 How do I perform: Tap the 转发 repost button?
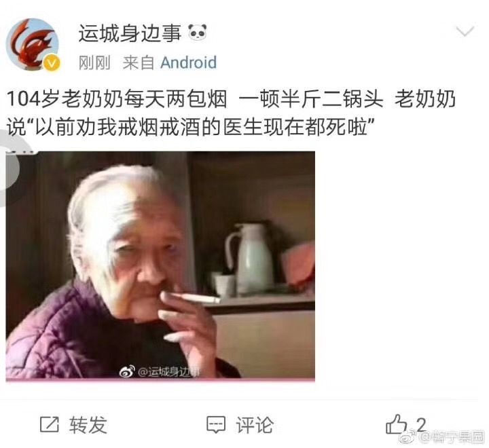coord(88,425)
